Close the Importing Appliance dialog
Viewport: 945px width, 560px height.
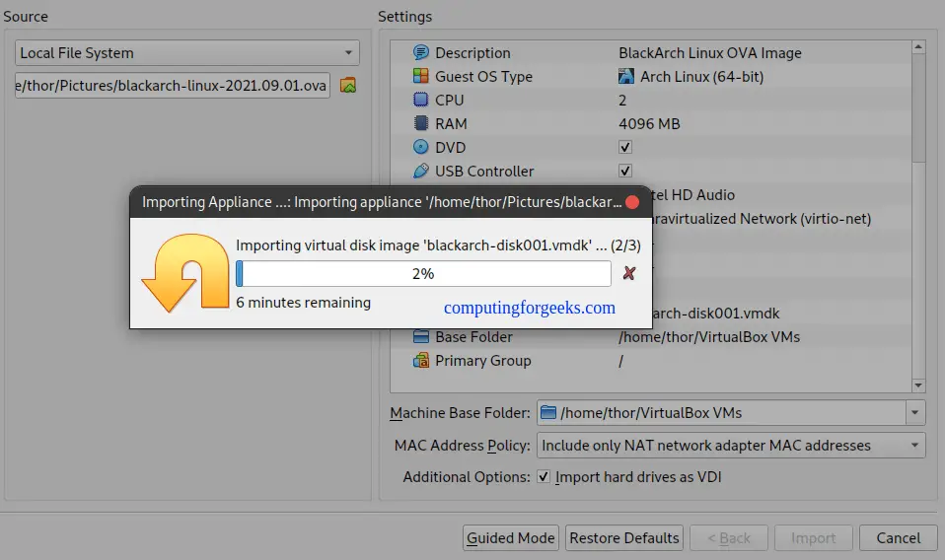pyautogui.click(x=632, y=202)
